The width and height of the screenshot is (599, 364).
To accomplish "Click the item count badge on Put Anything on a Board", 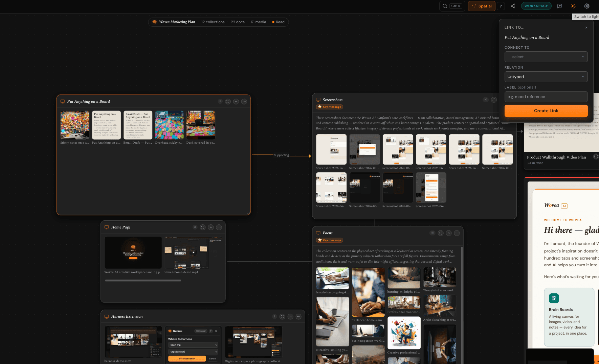I will [220, 101].
